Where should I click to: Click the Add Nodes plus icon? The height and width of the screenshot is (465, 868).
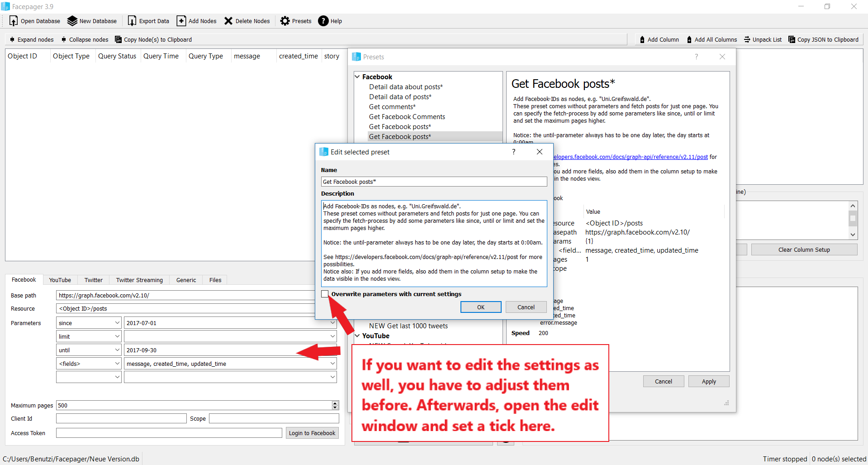pyautogui.click(x=181, y=21)
